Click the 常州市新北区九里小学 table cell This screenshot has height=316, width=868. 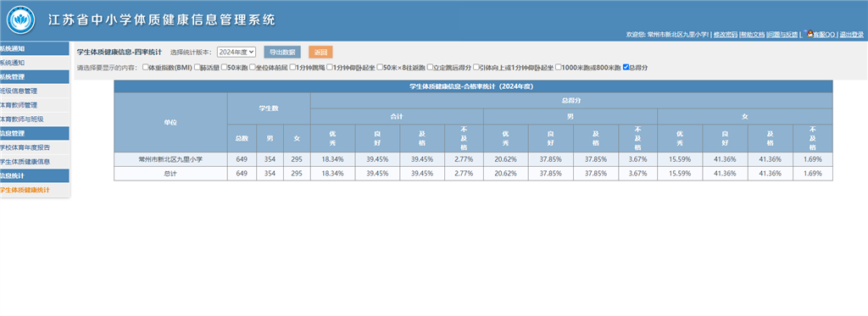pos(170,159)
